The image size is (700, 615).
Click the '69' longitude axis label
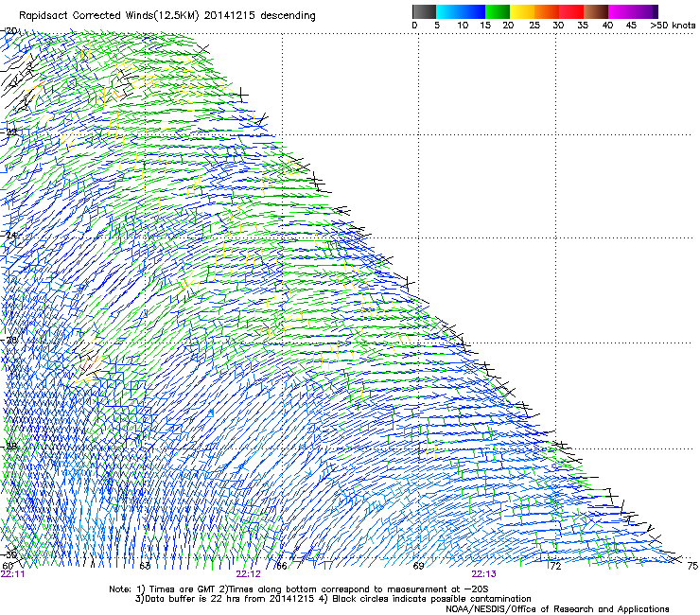[418, 566]
